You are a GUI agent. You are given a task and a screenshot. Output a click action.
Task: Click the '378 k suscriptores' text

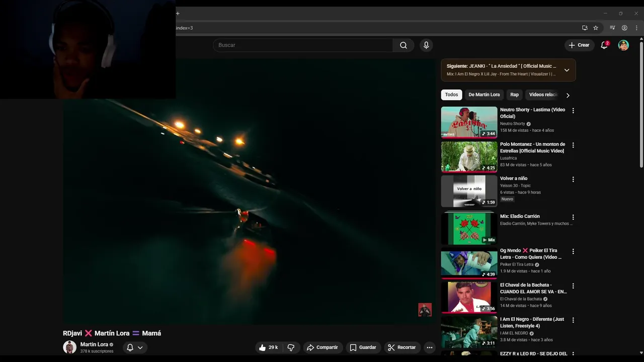[97, 351]
